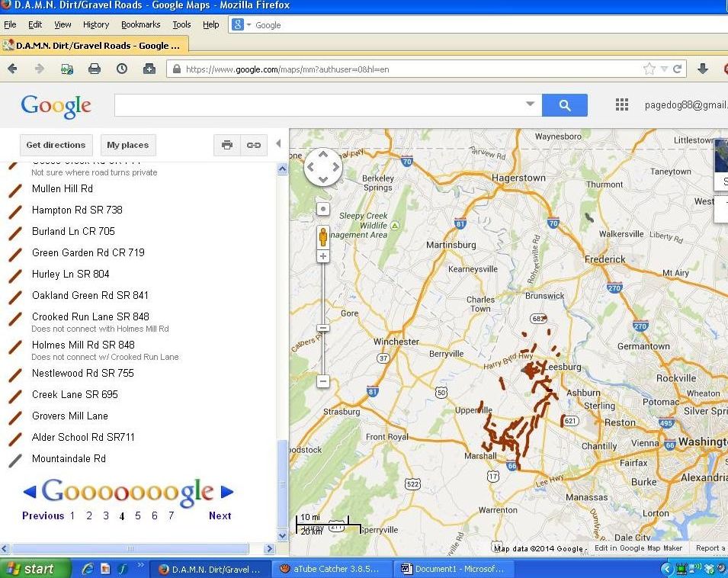Viewport: 728px width, 578px height.
Task: Jump to results page 5
Action: 138,515
